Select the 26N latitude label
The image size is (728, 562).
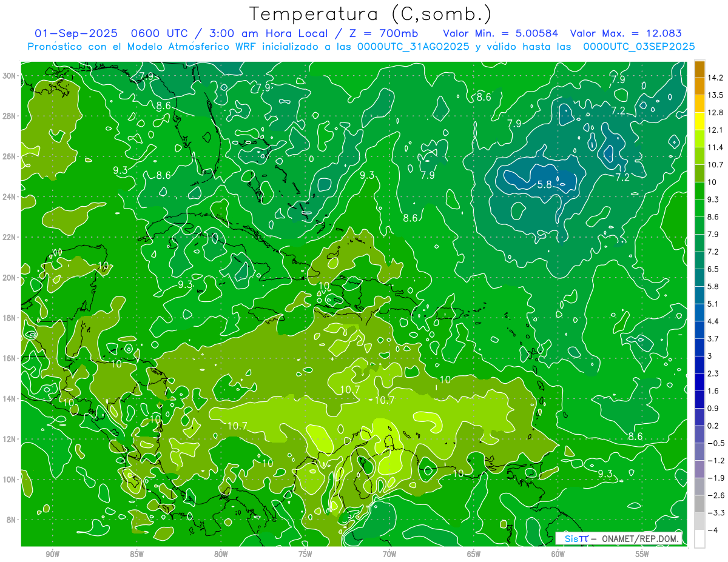tap(10, 156)
